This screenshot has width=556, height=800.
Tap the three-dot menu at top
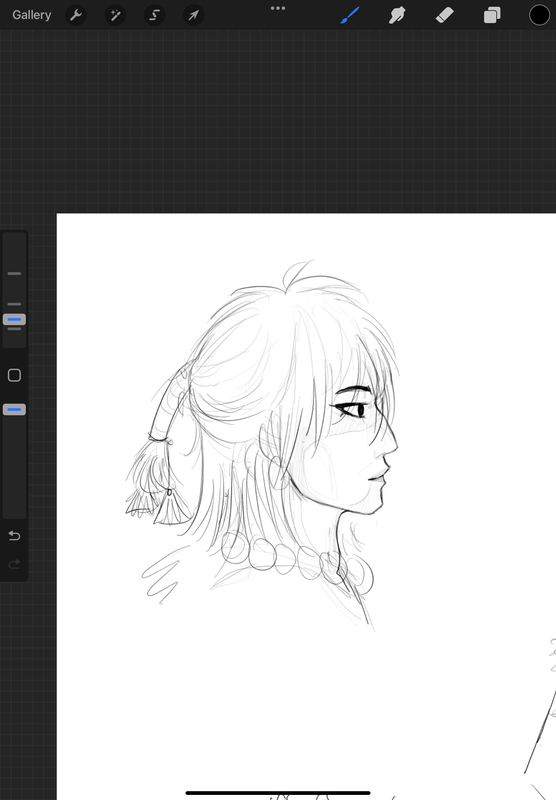pos(278,8)
